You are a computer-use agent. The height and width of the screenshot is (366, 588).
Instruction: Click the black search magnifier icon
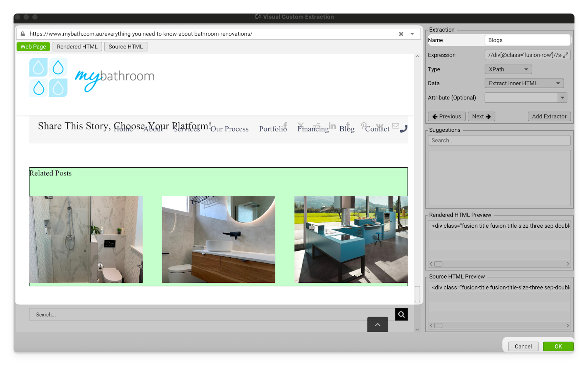(x=401, y=314)
